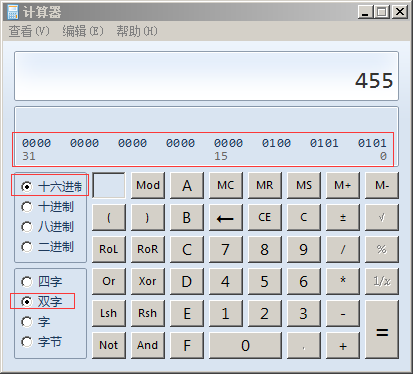Click the number 7 button

click(226, 249)
